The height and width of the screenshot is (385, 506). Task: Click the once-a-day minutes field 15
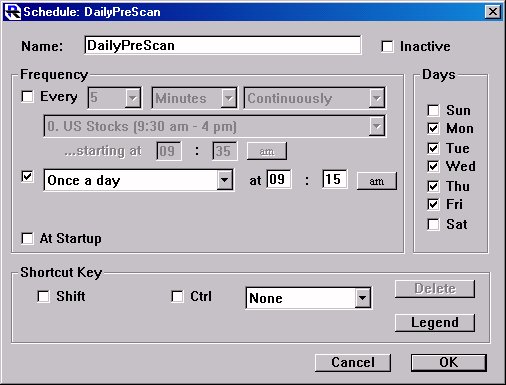[335, 179]
